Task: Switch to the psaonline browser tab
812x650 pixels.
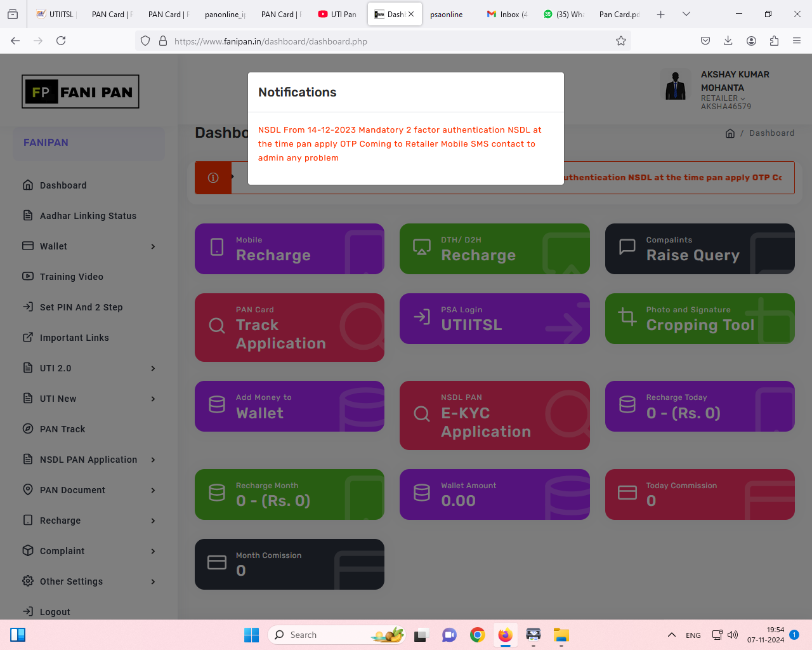Action: tap(446, 15)
